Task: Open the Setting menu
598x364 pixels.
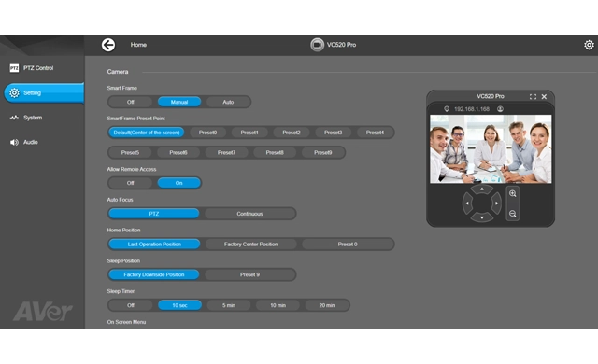Action: pos(44,93)
